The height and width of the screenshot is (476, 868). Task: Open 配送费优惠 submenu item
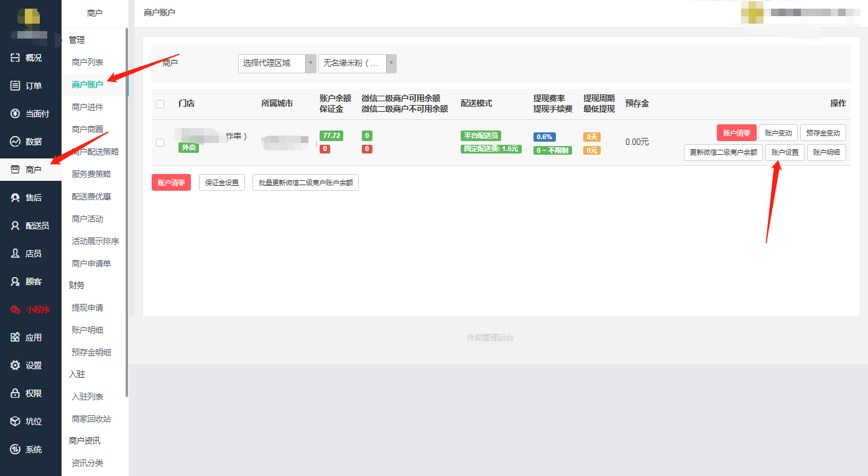click(91, 196)
